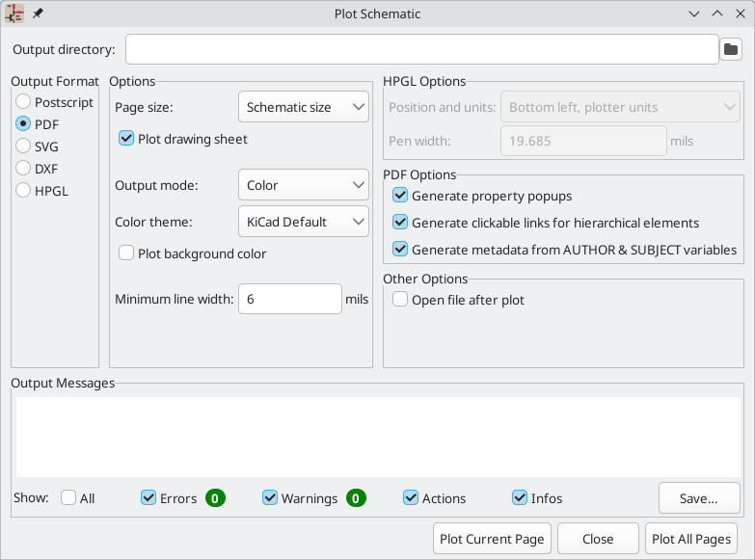
Task: Click the Plot Current Page button
Action: click(x=492, y=539)
